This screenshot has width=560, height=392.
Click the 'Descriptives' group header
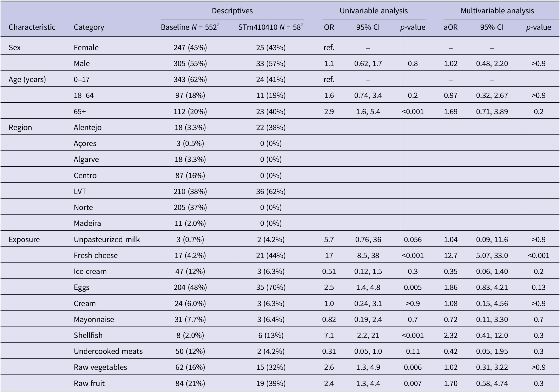point(232,11)
